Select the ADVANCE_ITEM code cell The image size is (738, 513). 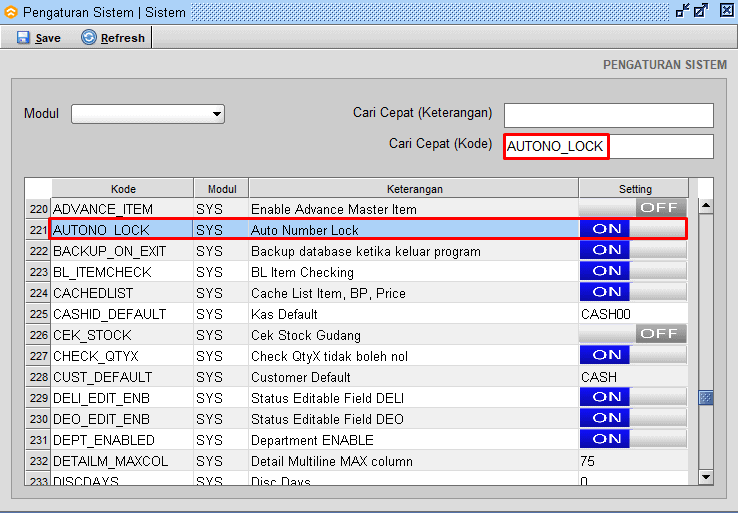click(122, 209)
